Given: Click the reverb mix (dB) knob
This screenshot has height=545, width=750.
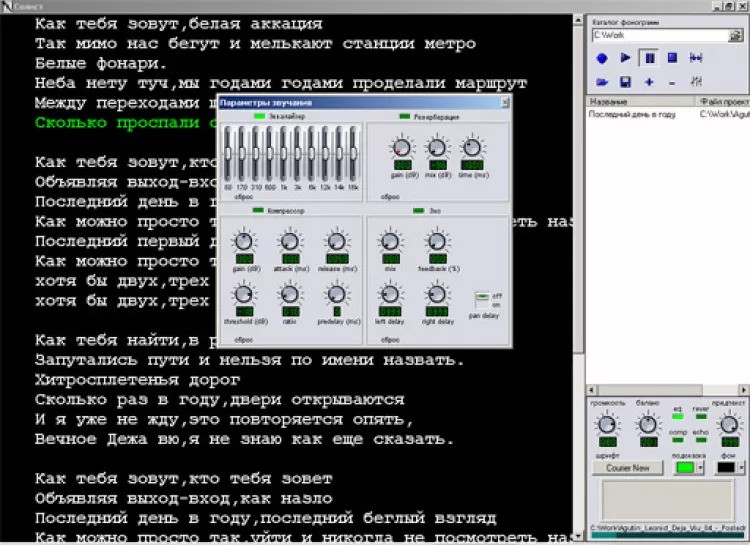Looking at the screenshot, I should (437, 148).
